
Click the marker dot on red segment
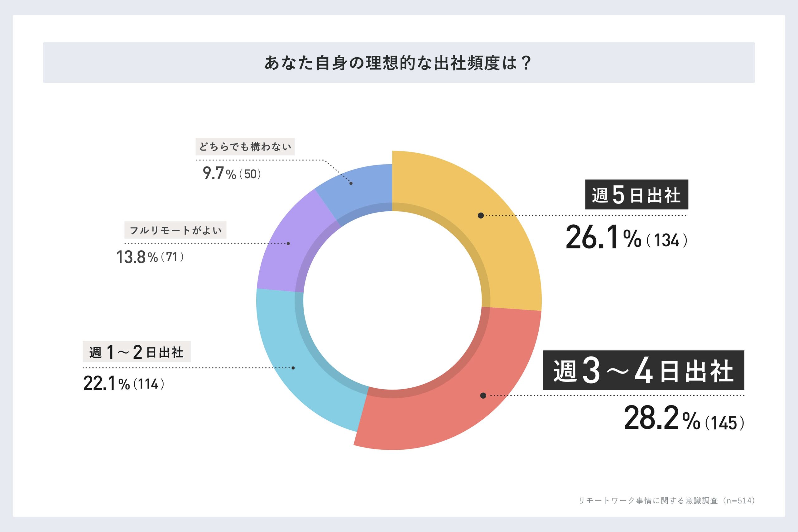(483, 395)
